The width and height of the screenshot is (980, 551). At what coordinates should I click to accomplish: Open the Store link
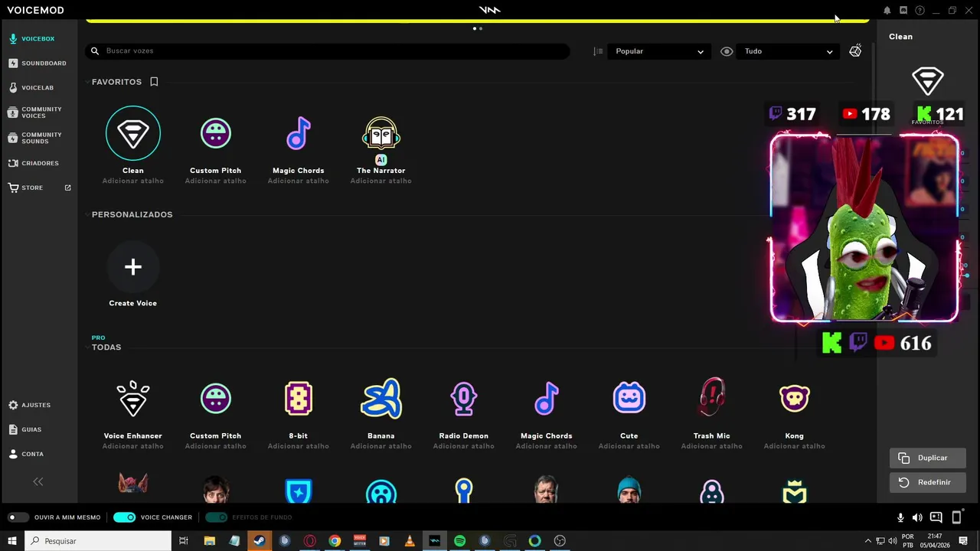[38, 187]
